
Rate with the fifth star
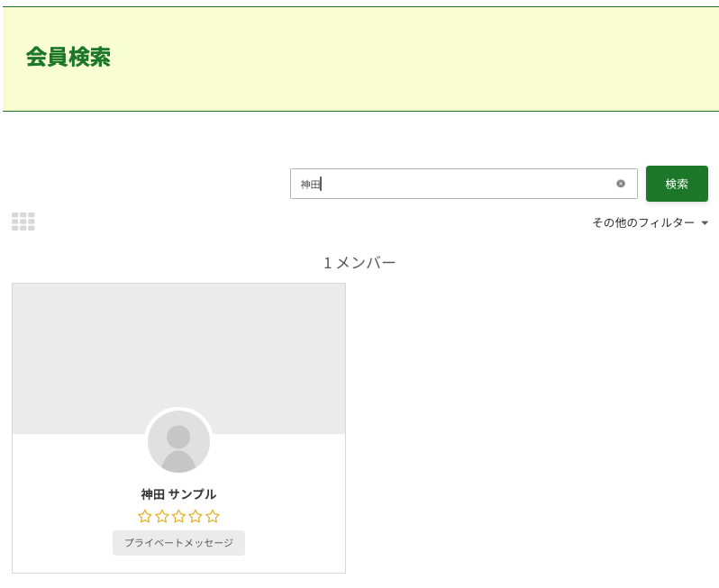(x=213, y=516)
